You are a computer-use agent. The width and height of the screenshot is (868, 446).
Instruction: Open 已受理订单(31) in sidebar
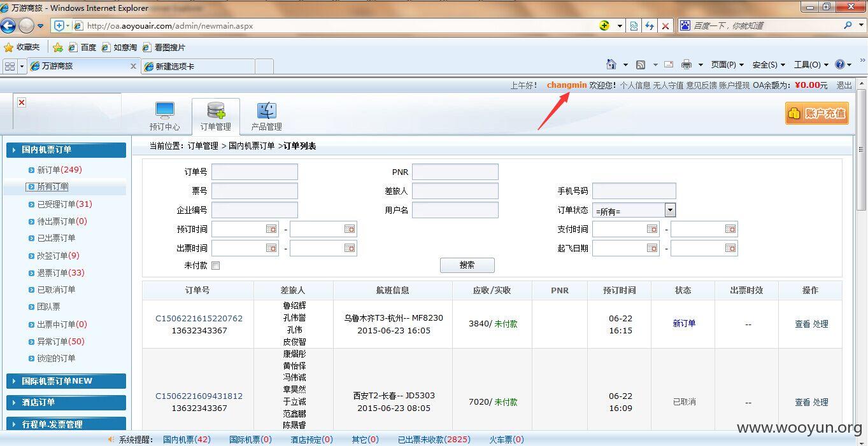pos(64,204)
